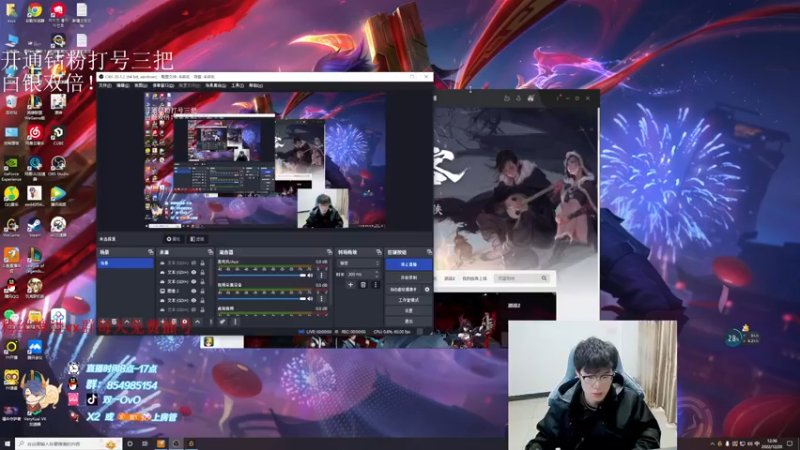Add a transition with the plus button
This screenshot has width=800, height=450.
point(351,285)
